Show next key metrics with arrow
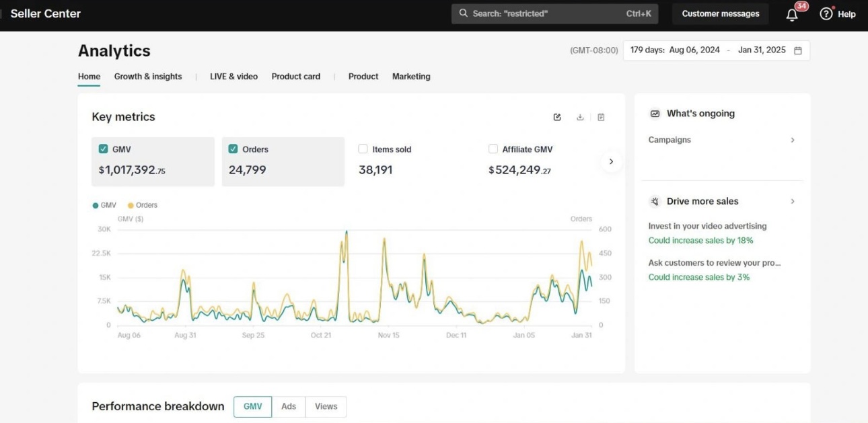The width and height of the screenshot is (868, 423). 611,161
